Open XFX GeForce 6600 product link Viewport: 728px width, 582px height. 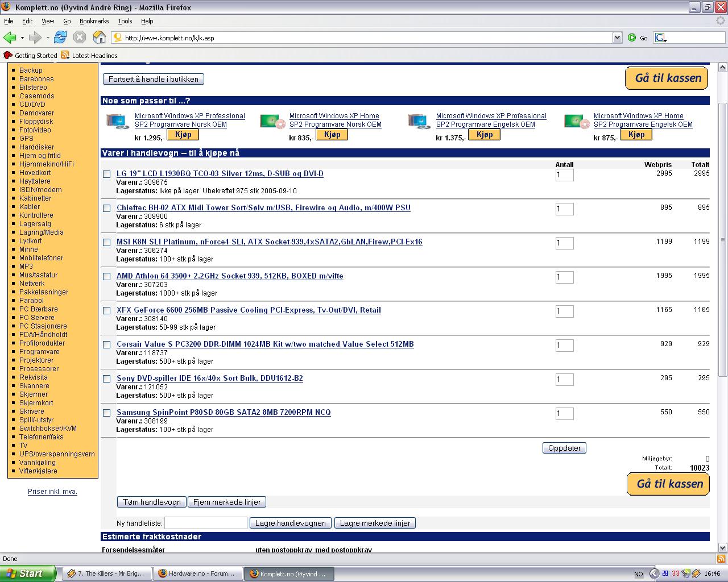[249, 310]
